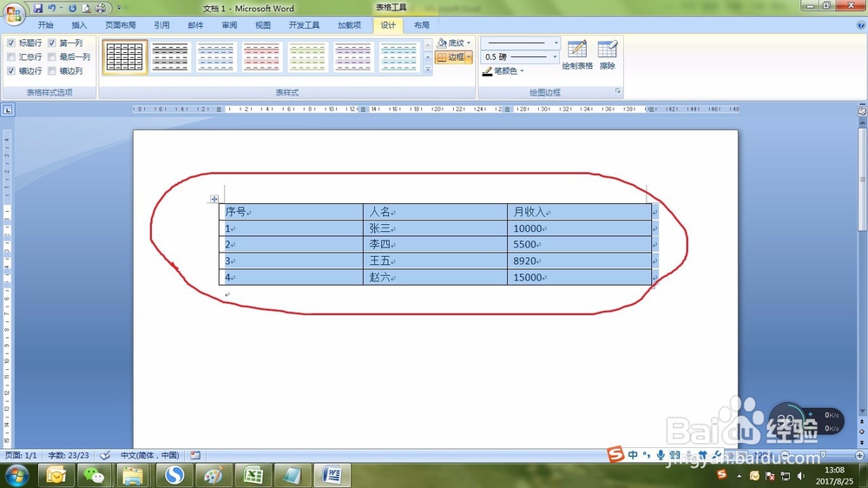Open the 笔颜色 pen color picker
The width and height of the screenshot is (868, 488).
(503, 71)
